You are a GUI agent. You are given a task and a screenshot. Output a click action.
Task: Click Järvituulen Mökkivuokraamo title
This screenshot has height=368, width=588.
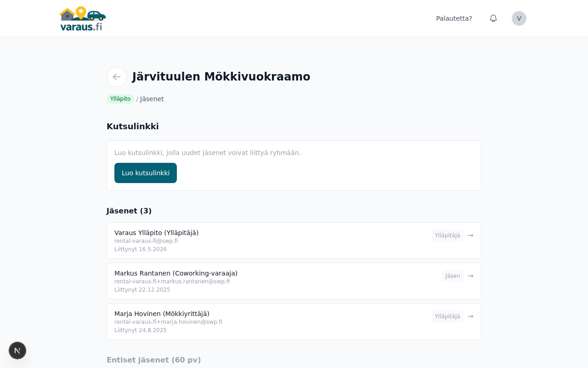(221, 77)
